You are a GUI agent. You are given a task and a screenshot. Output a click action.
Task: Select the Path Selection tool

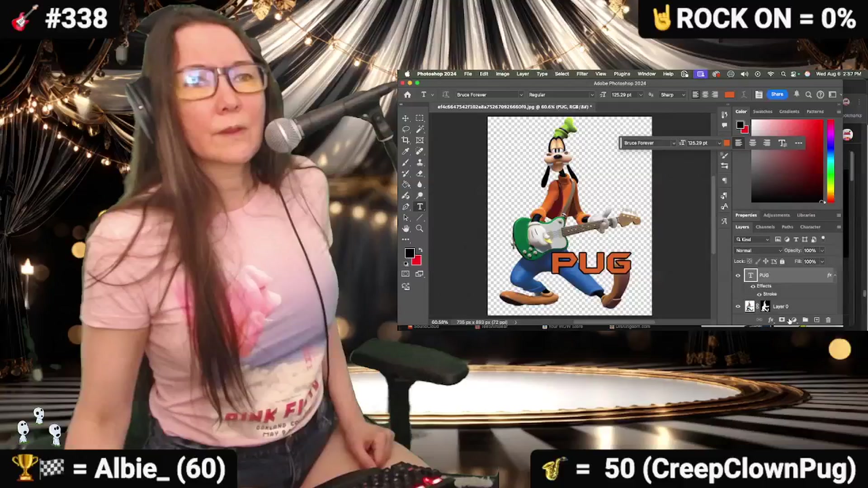(x=406, y=218)
